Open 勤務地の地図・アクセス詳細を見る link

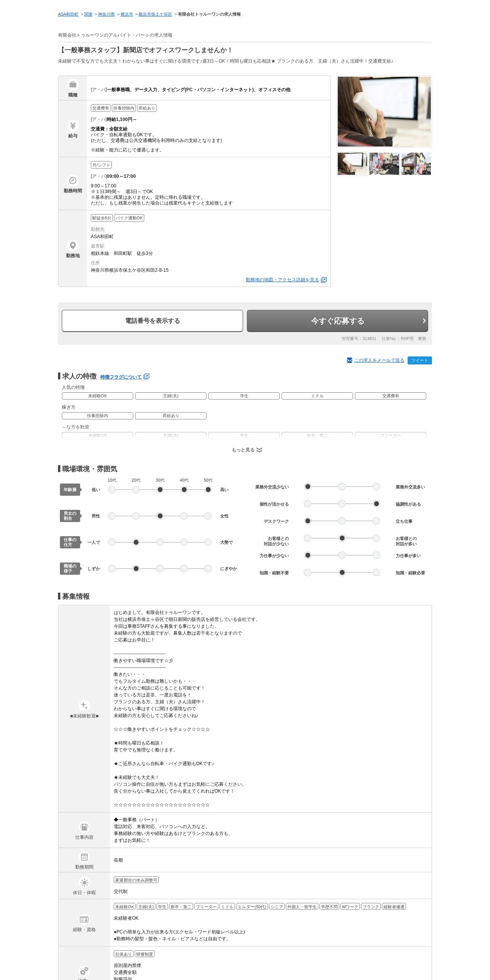point(282,280)
